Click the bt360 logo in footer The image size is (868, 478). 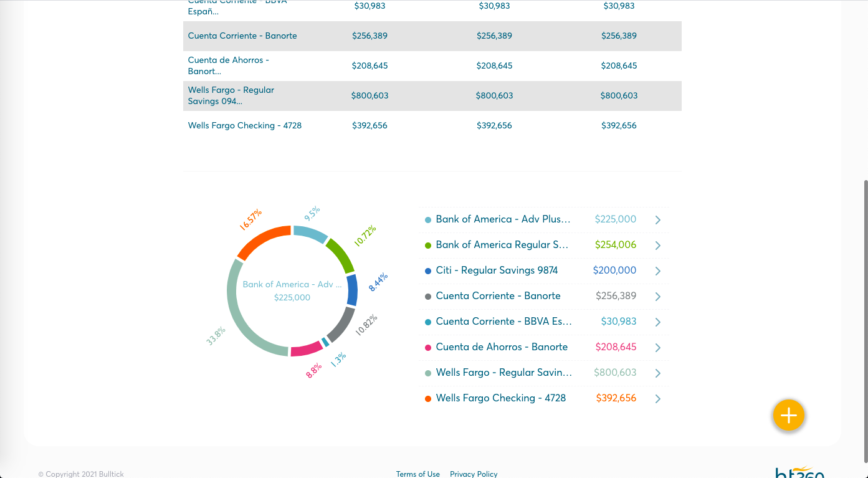coord(800,472)
